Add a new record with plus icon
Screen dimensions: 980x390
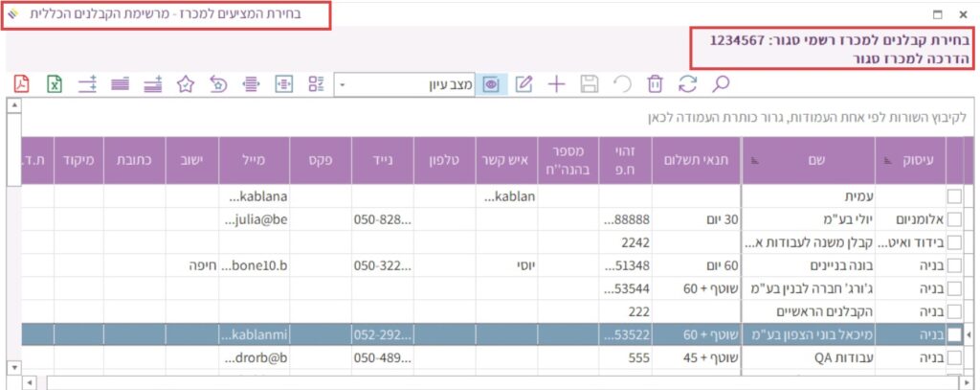tap(556, 84)
